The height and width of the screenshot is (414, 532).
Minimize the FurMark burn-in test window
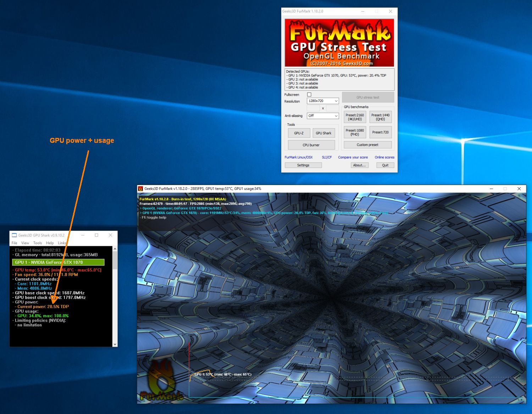coord(492,189)
